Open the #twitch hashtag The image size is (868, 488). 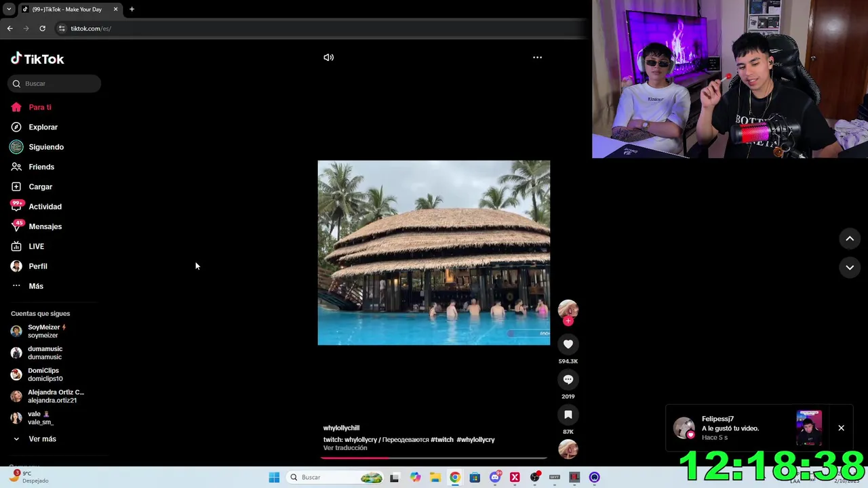[x=442, y=440]
